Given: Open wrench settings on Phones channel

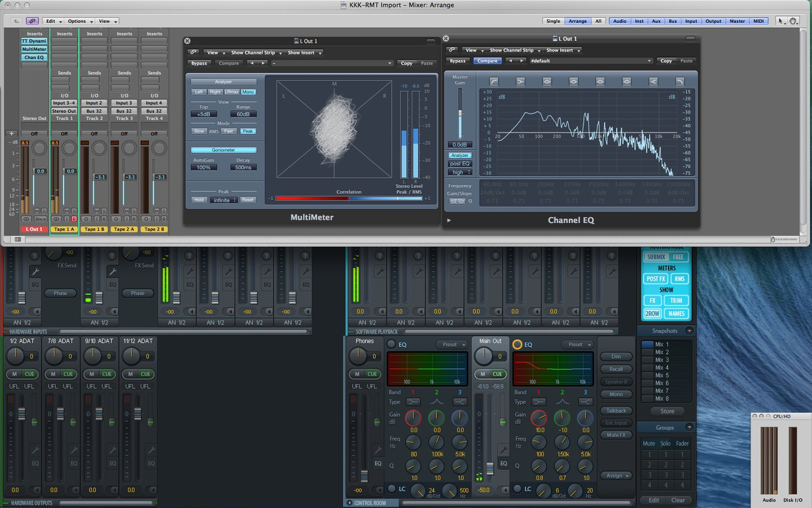Looking at the screenshot, I should tap(377, 450).
